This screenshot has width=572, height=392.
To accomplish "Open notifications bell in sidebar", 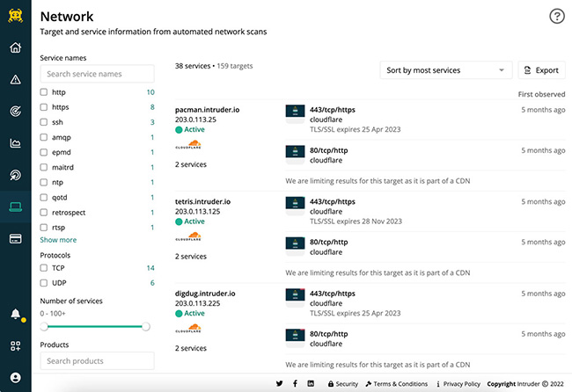I will coord(15,314).
